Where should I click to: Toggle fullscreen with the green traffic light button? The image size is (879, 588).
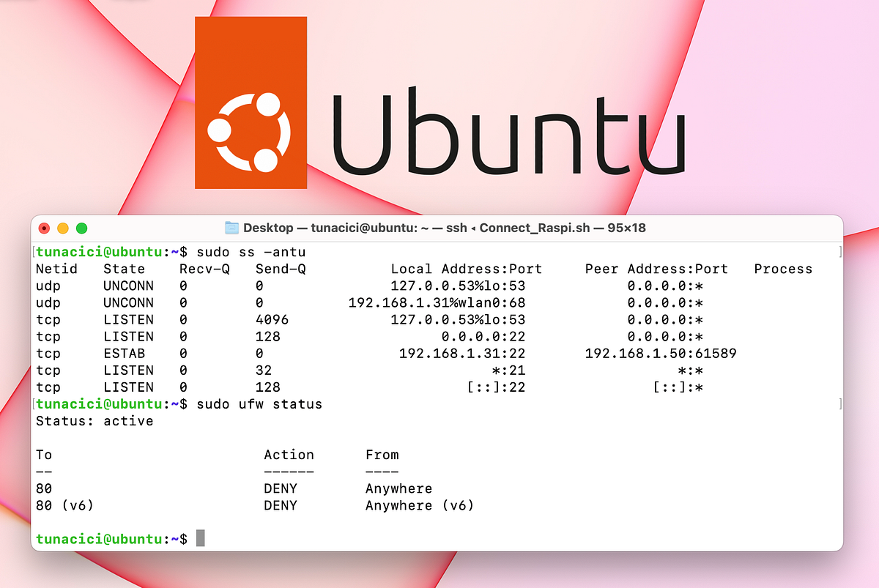click(x=81, y=228)
